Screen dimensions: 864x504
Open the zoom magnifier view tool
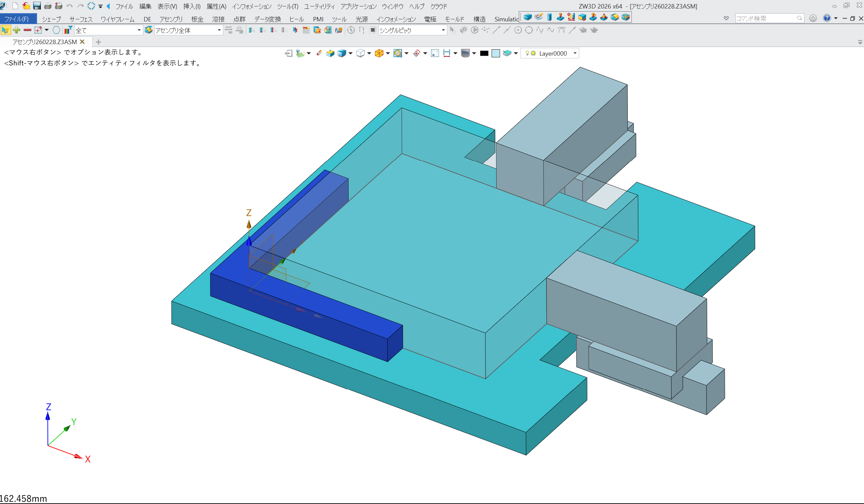398,53
